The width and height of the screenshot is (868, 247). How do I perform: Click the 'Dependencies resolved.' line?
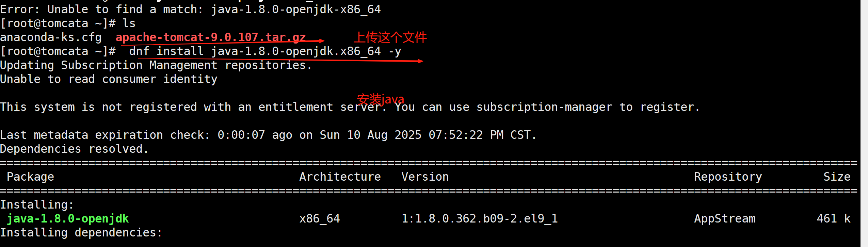(74, 149)
